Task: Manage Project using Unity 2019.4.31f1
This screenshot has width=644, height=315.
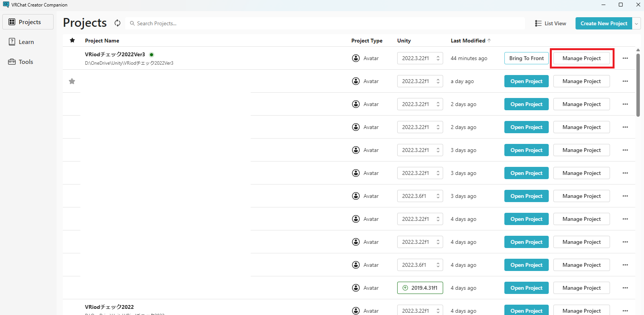Action: [x=581, y=288]
